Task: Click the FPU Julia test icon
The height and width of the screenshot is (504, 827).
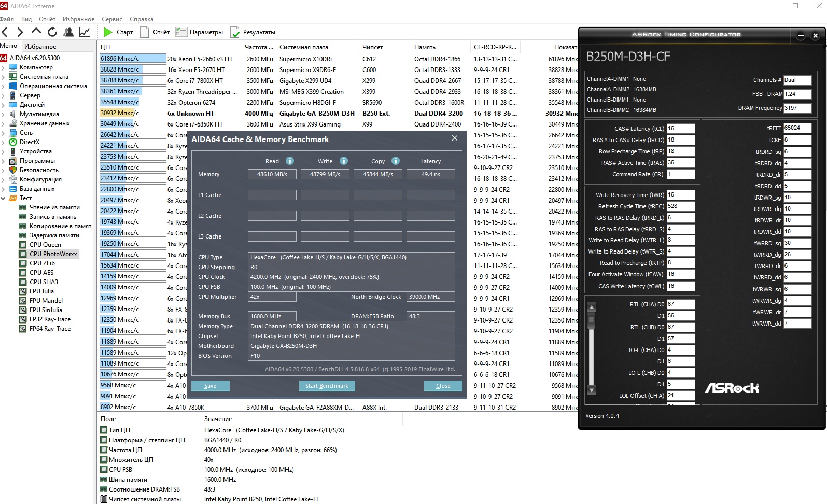Action: (23, 291)
